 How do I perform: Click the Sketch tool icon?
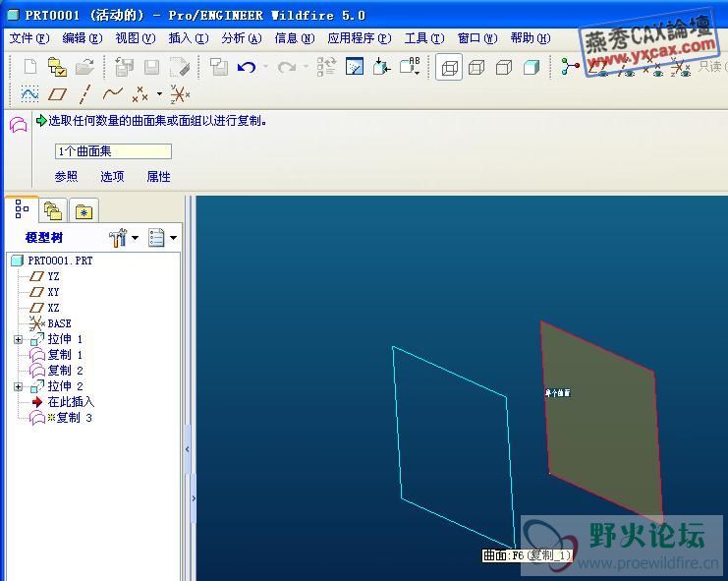[29, 94]
